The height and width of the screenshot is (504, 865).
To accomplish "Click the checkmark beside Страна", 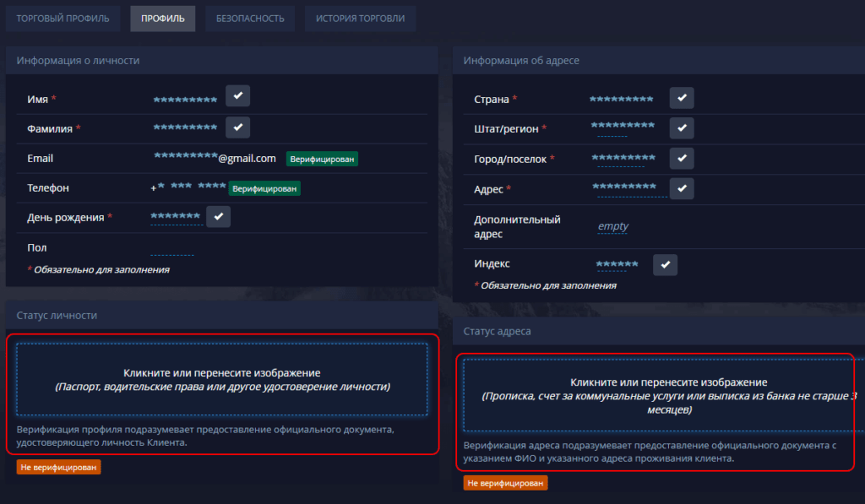I will (682, 98).
